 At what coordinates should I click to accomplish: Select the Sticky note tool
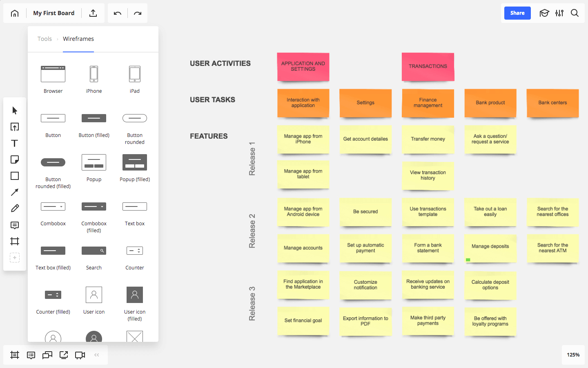click(15, 159)
